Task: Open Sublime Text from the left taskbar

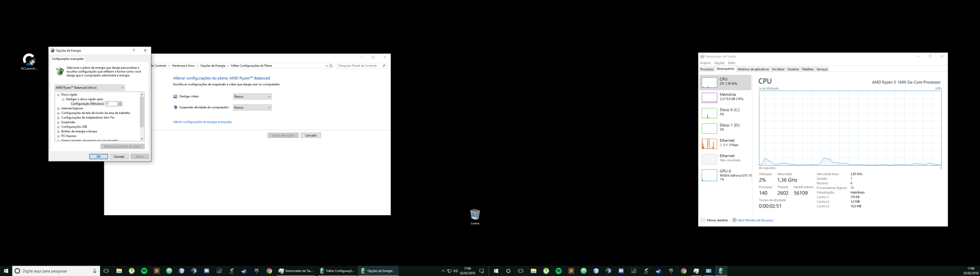Action: (x=156, y=271)
